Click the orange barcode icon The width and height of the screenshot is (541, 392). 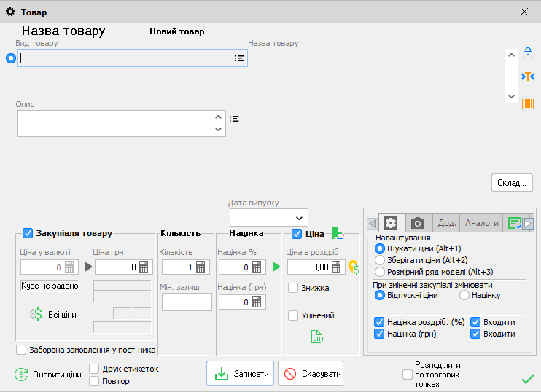point(527,103)
